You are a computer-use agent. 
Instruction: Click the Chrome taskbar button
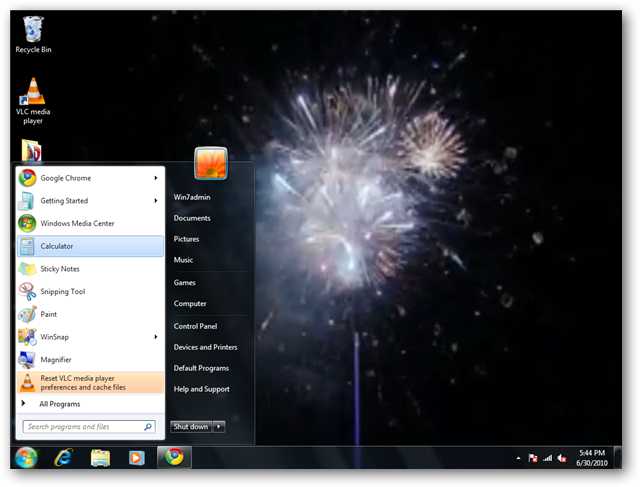[174, 457]
